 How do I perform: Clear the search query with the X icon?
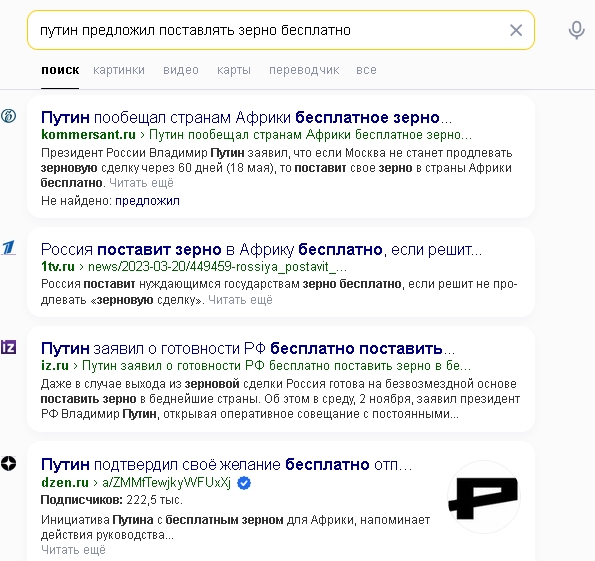pyautogui.click(x=516, y=30)
